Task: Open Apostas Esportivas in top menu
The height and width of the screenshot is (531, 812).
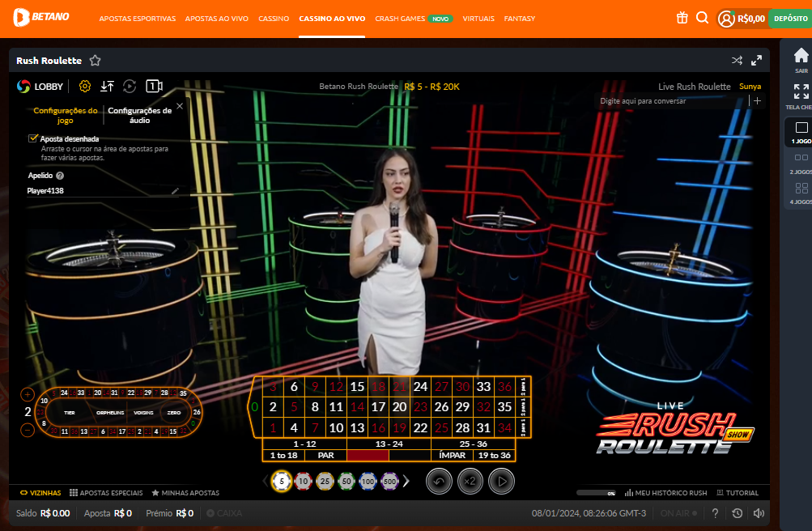Action: tap(137, 19)
